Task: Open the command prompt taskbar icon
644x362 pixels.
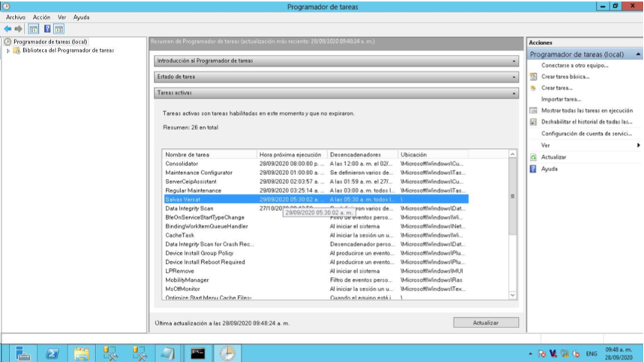Action: tap(197, 354)
